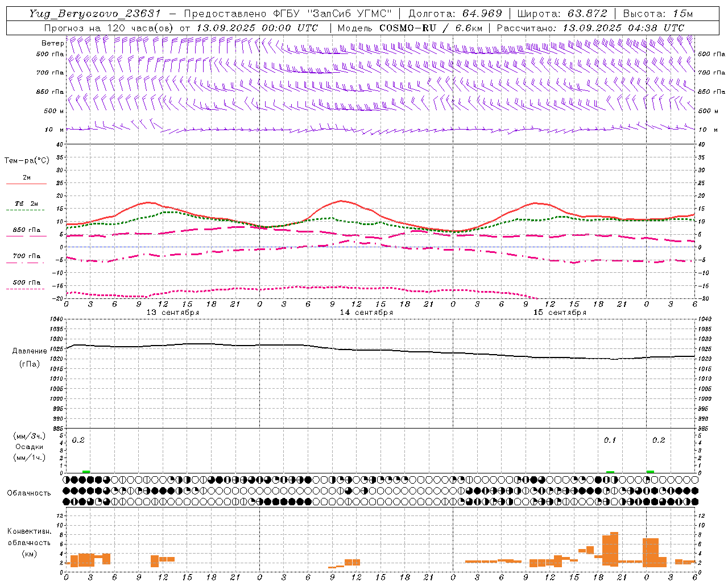Viewport: 728px width, 582px height.
Task: Click the 850 гПа legend entry in the temperature panel
Action: (26, 230)
